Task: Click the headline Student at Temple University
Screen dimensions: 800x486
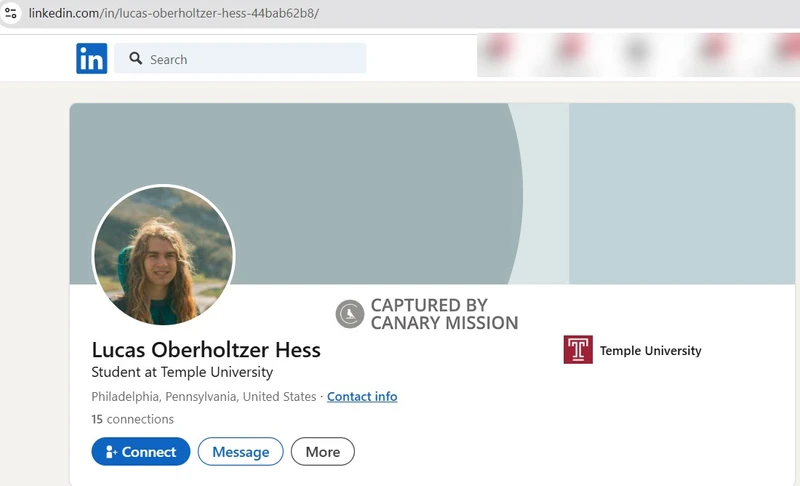Action: click(x=182, y=372)
